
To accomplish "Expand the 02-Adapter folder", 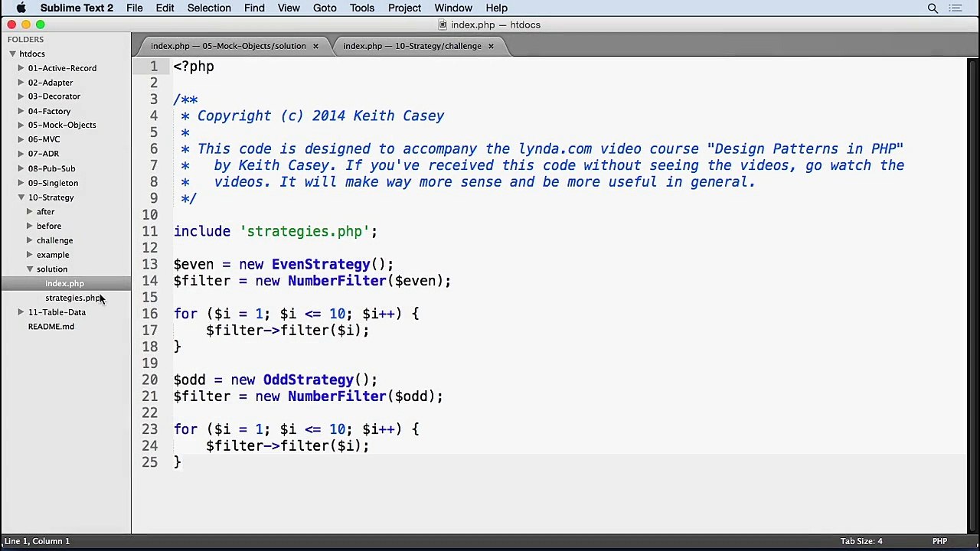I will coord(21,83).
